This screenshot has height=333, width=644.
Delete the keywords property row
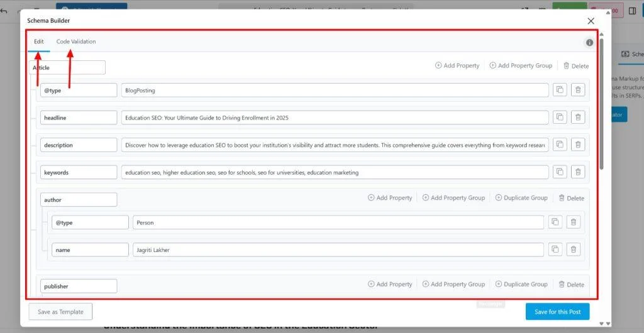[578, 172]
